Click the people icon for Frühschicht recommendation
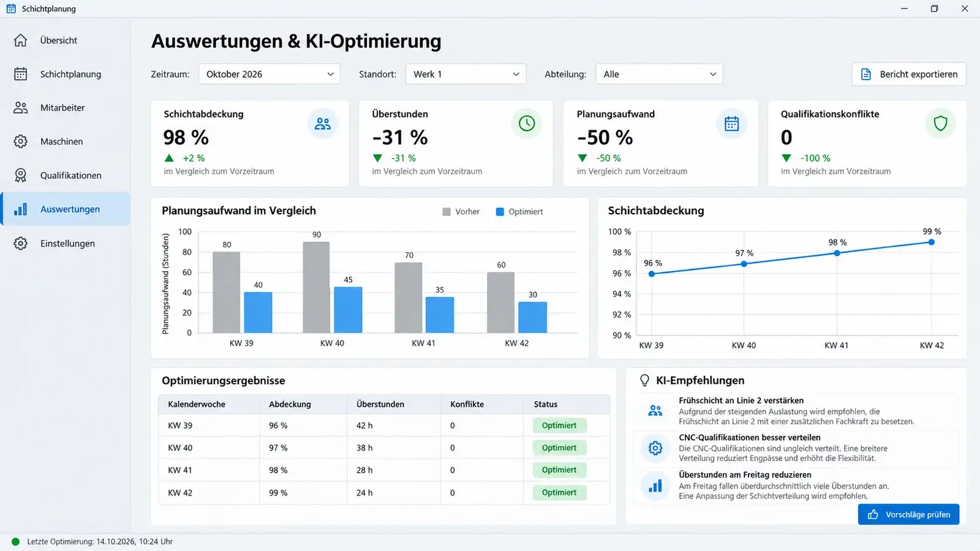Screen dimensions: 980x551 (655, 411)
